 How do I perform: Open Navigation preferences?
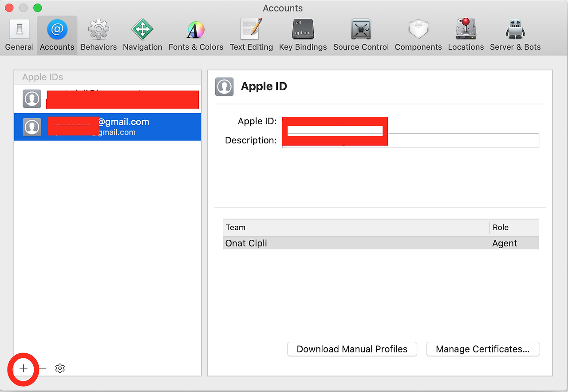click(142, 36)
